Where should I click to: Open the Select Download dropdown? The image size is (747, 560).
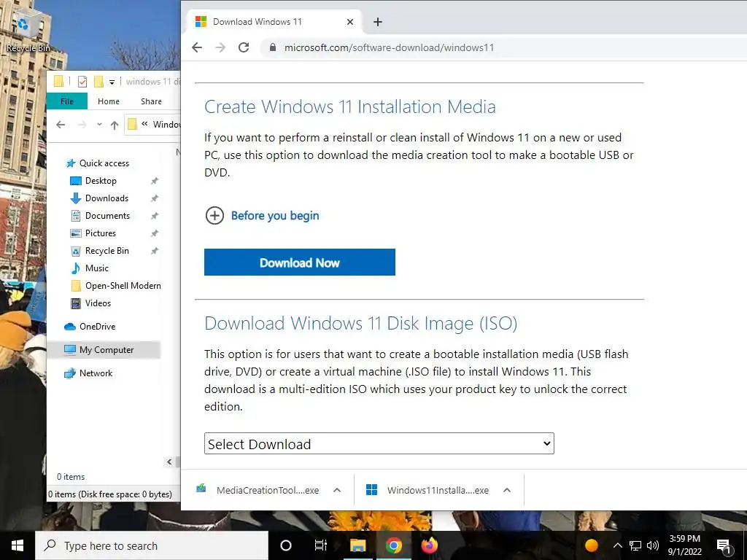coord(379,443)
